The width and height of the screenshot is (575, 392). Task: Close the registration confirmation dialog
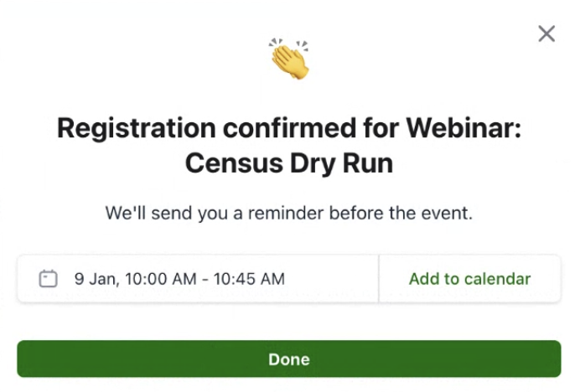tap(547, 34)
